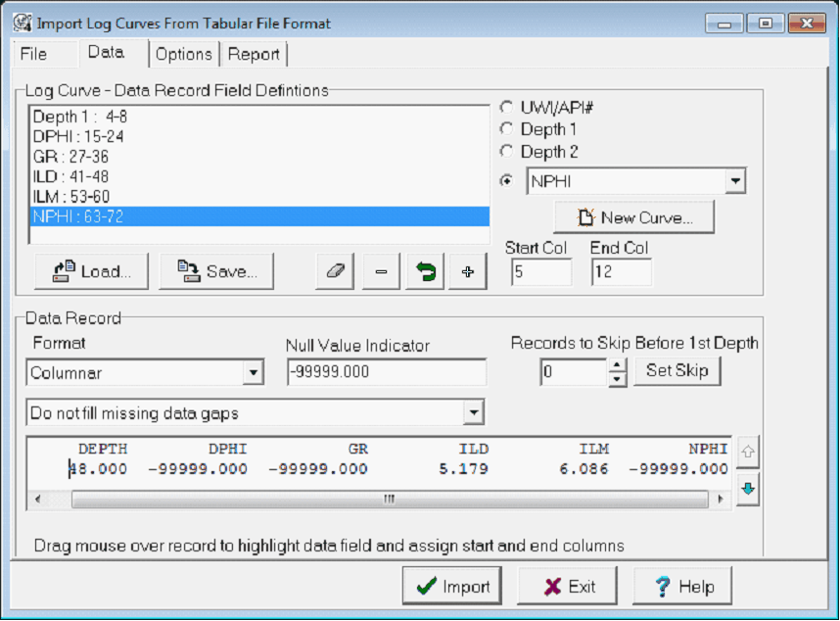Image resolution: width=840 pixels, height=621 pixels.
Task: Expand the Columnar format dropdown
Action: 254,373
